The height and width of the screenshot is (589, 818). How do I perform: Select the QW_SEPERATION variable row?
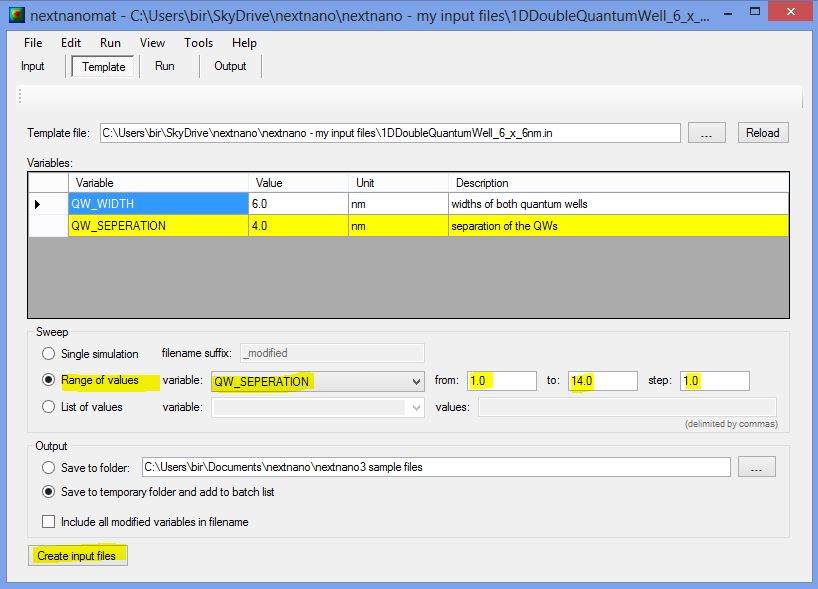(x=158, y=226)
